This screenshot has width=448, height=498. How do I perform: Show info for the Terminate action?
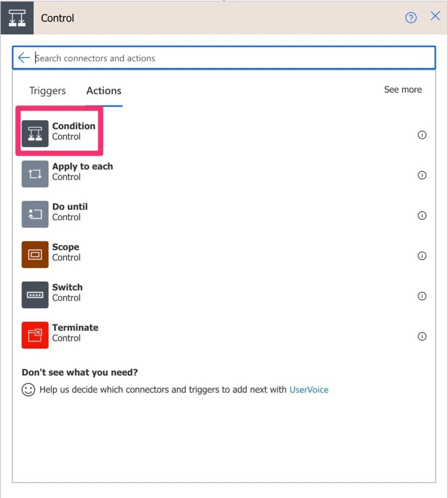(x=422, y=336)
